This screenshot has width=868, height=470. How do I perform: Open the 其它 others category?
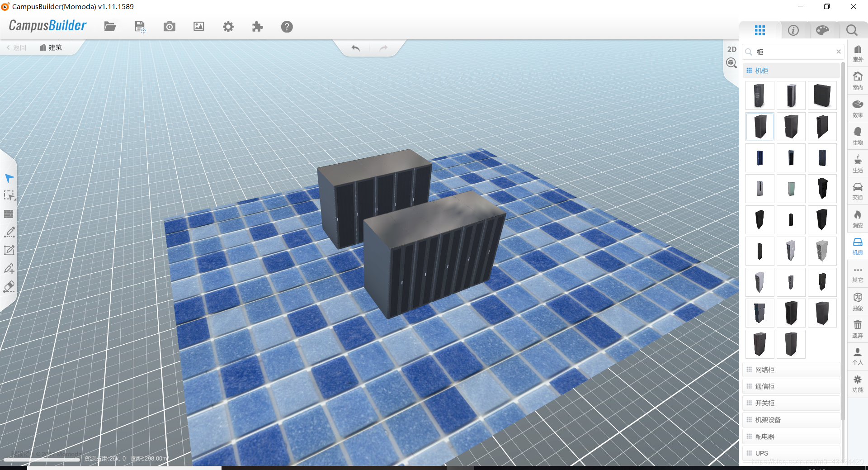click(858, 274)
